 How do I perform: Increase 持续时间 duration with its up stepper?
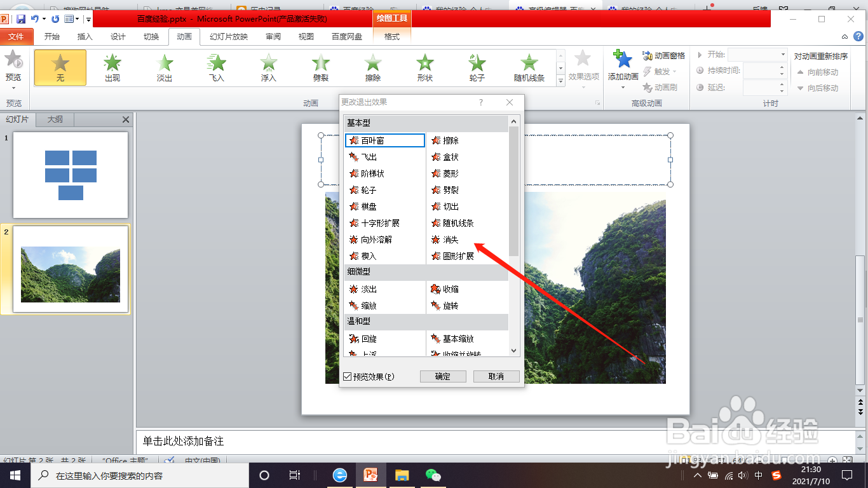(x=781, y=67)
